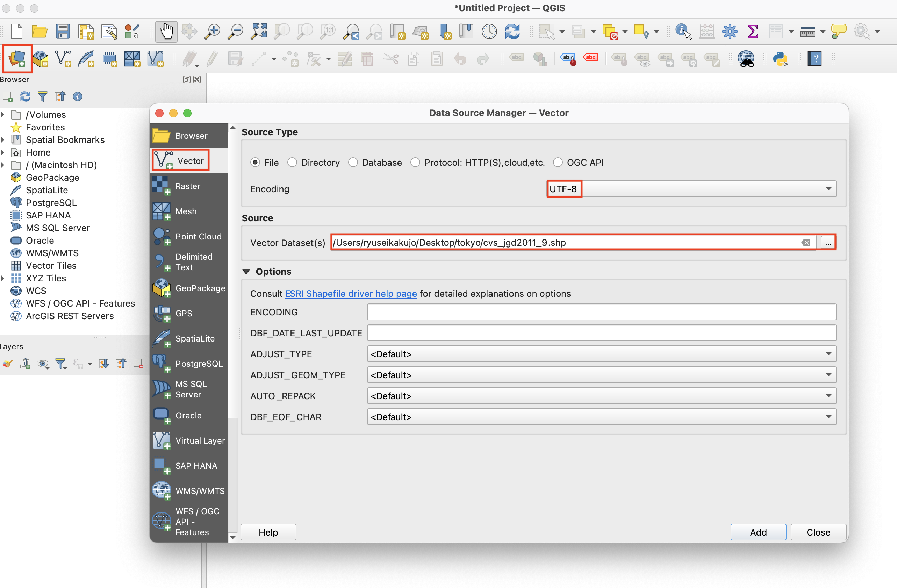This screenshot has width=897, height=588.
Task: Select the Database source type
Action: [353, 162]
